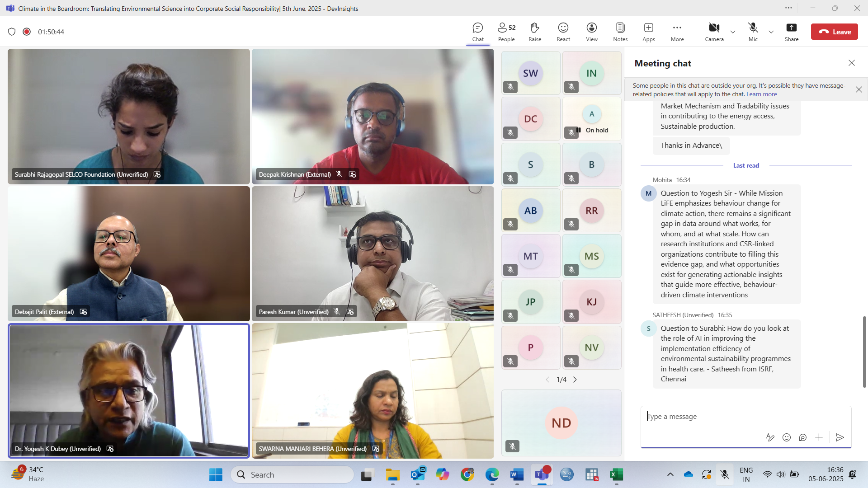Click Mohita's avatar in chat
This screenshot has width=868, height=488.
(x=648, y=193)
